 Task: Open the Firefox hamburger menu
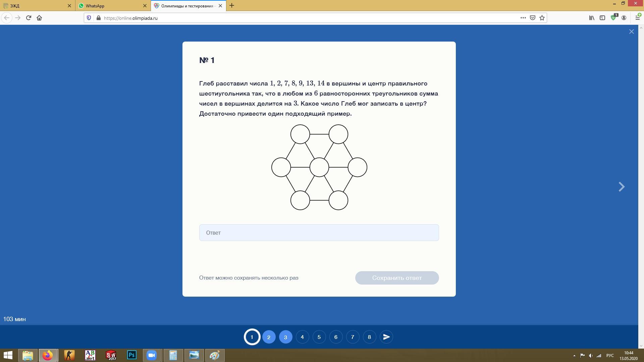(x=637, y=18)
